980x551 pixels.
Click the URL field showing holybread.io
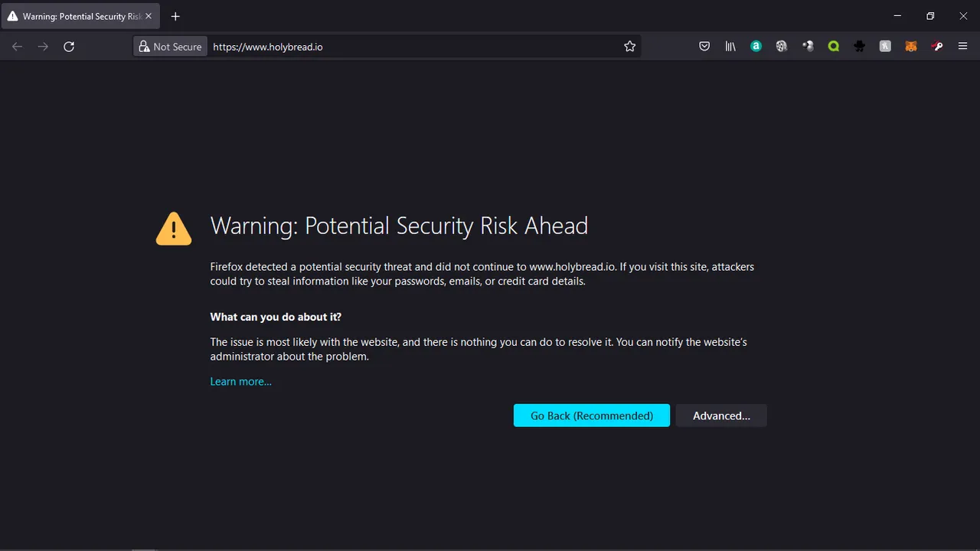413,47
